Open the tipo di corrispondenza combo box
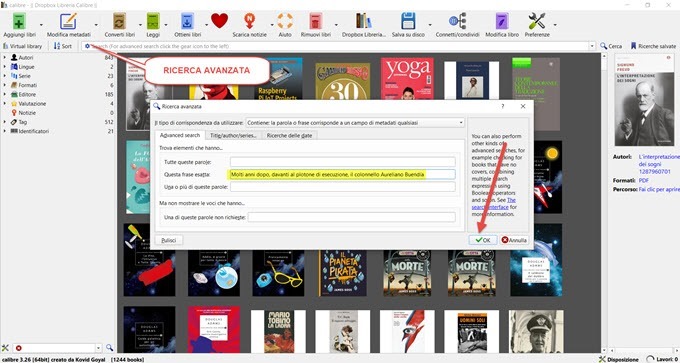 (355, 123)
